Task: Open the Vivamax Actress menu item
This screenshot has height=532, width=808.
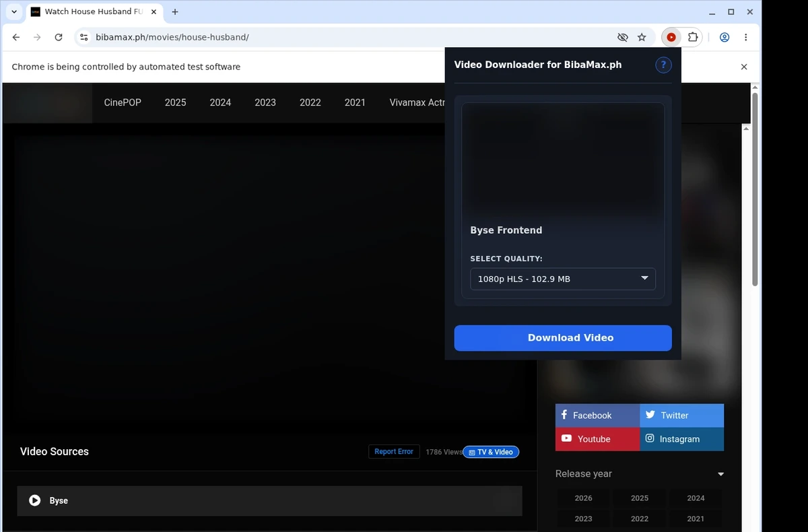Action: [x=417, y=102]
